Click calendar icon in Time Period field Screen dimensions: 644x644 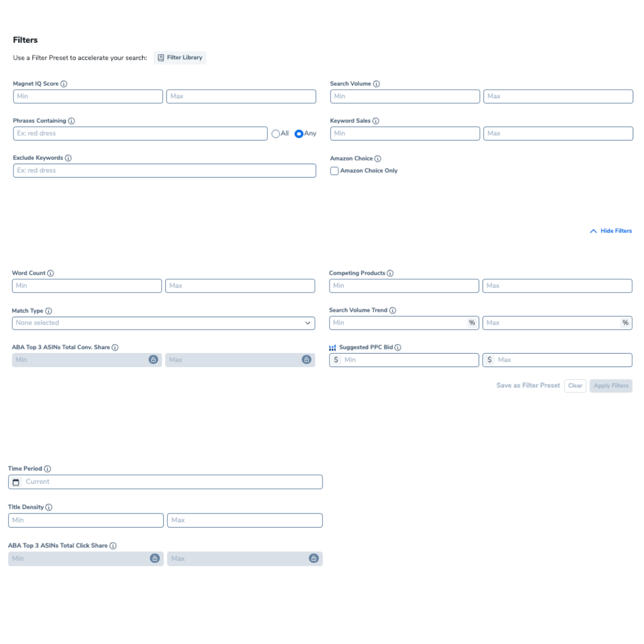[x=16, y=482]
